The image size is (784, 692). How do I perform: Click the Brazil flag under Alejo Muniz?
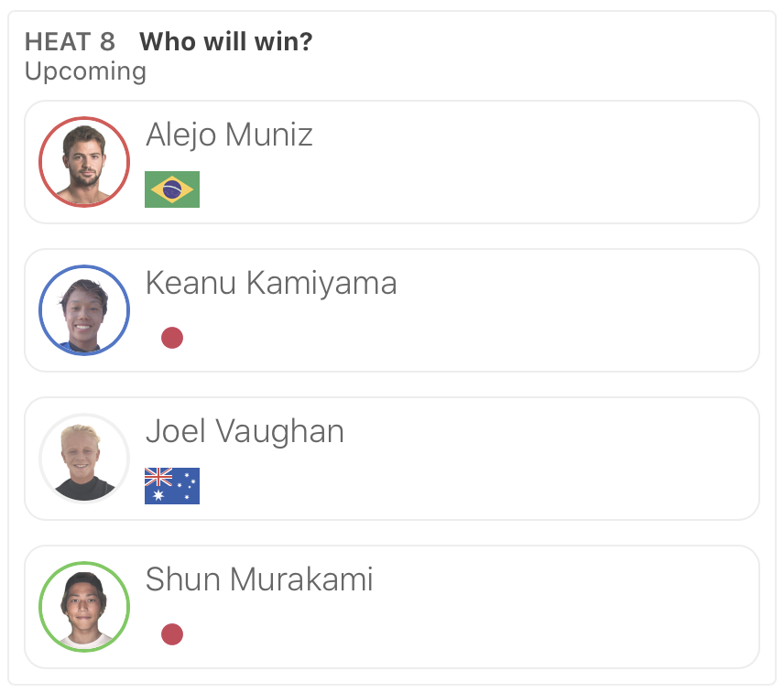(x=172, y=189)
